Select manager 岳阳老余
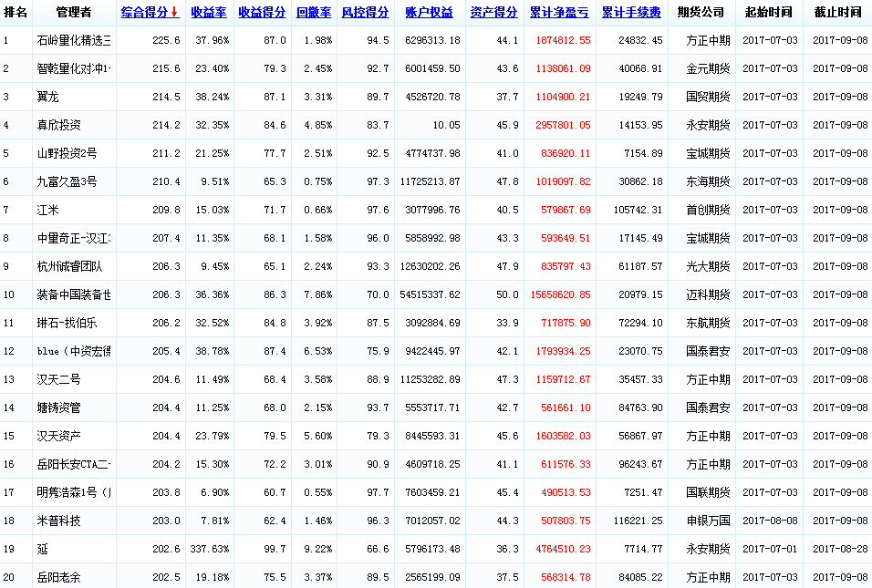This screenshot has height=588, width=872. [59, 577]
